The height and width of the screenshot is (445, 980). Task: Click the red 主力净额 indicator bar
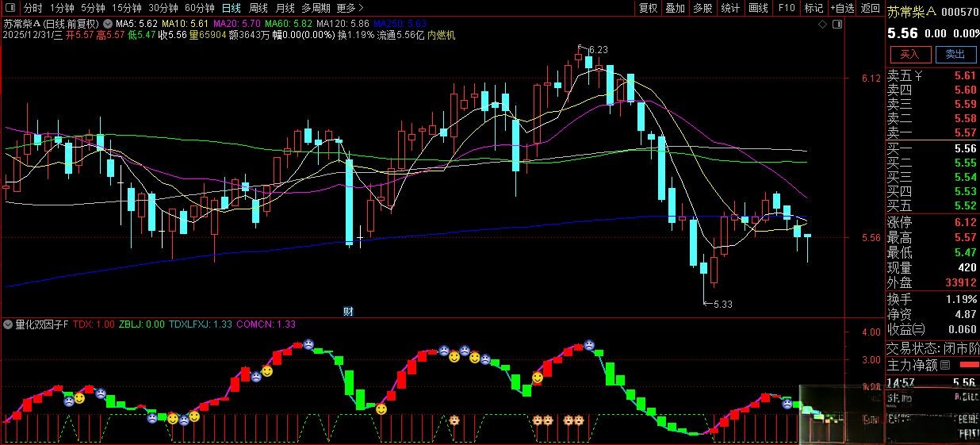pyautogui.click(x=969, y=365)
